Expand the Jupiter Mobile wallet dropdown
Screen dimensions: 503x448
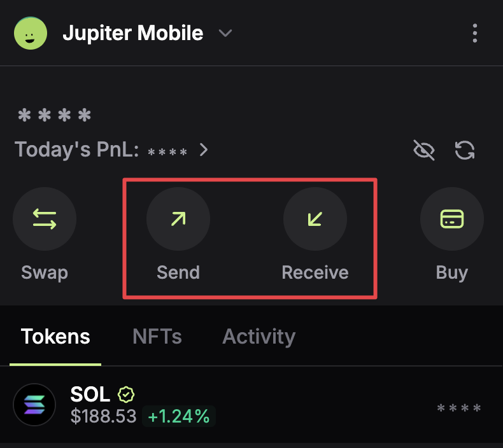(225, 33)
